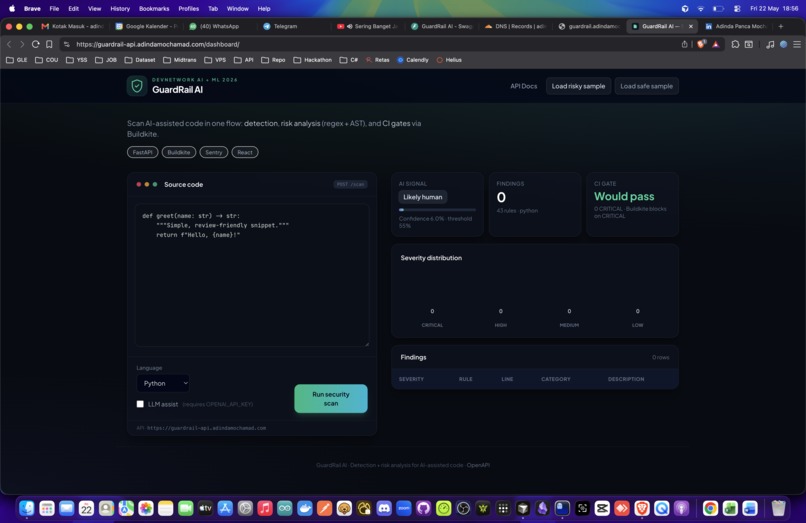Open the browser extensions puzzle icon
Image resolution: width=806 pixels, height=523 pixels.
point(735,44)
